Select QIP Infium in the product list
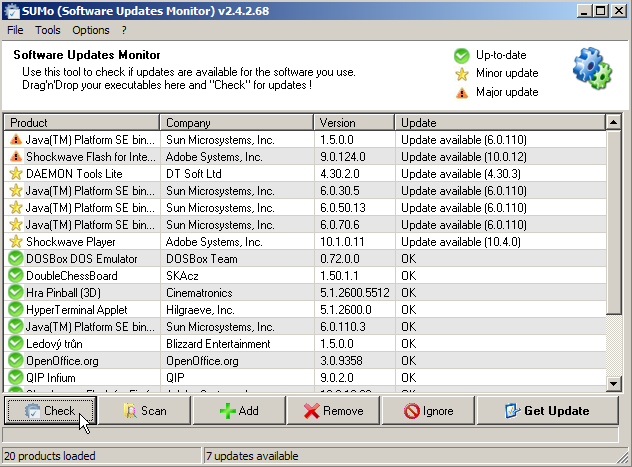 51,378
